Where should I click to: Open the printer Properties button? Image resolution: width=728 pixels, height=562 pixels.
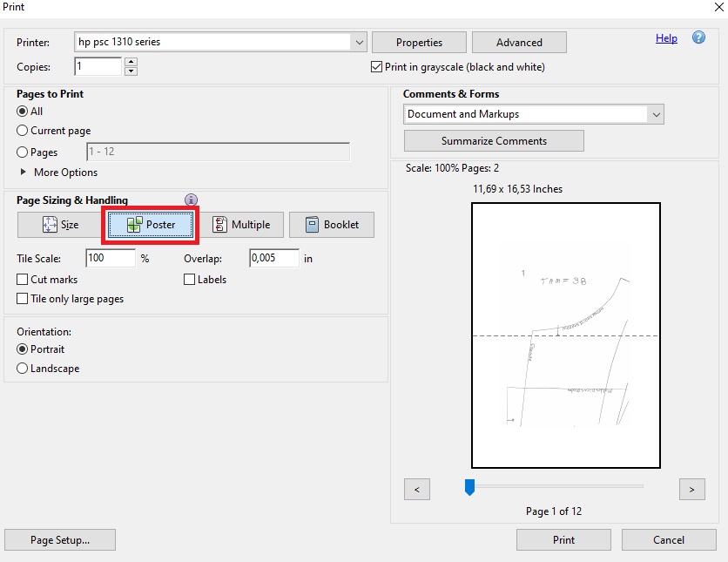(419, 43)
